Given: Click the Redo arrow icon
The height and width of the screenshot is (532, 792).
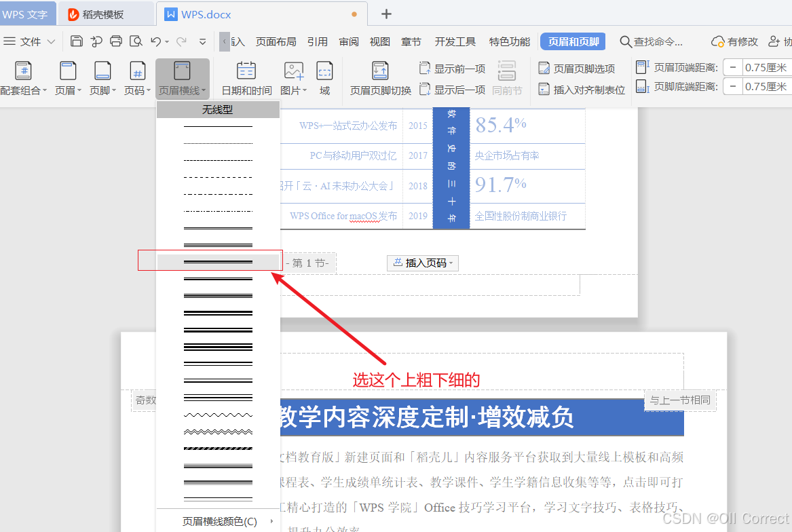Looking at the screenshot, I should 181,41.
